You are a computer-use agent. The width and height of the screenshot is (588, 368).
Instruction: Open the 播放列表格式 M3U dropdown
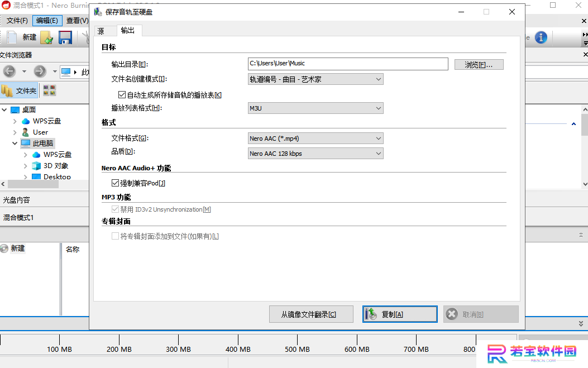point(315,108)
